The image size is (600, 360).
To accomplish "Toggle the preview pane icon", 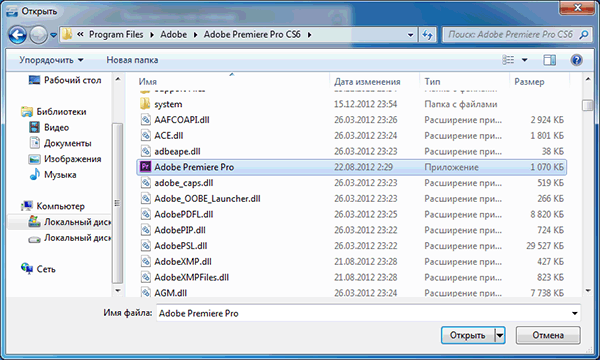I will pyautogui.click(x=549, y=60).
